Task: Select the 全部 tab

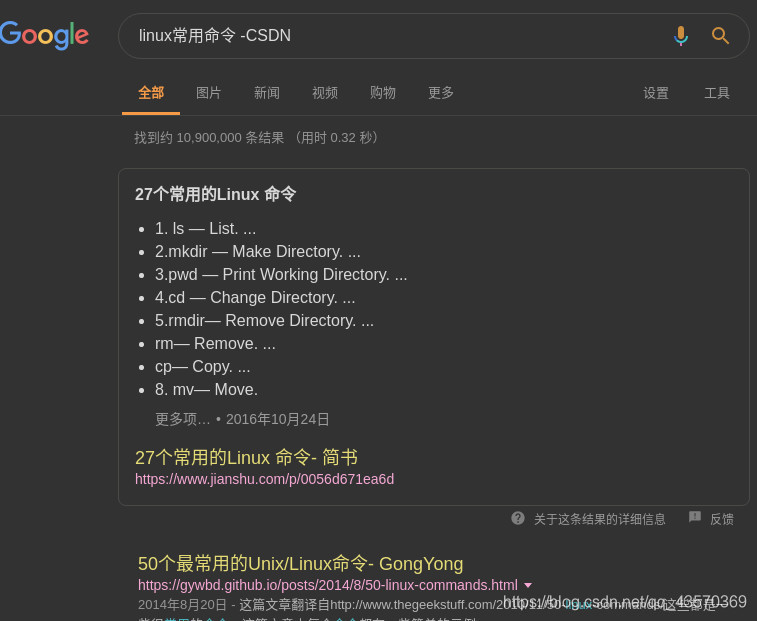Action: click(151, 93)
